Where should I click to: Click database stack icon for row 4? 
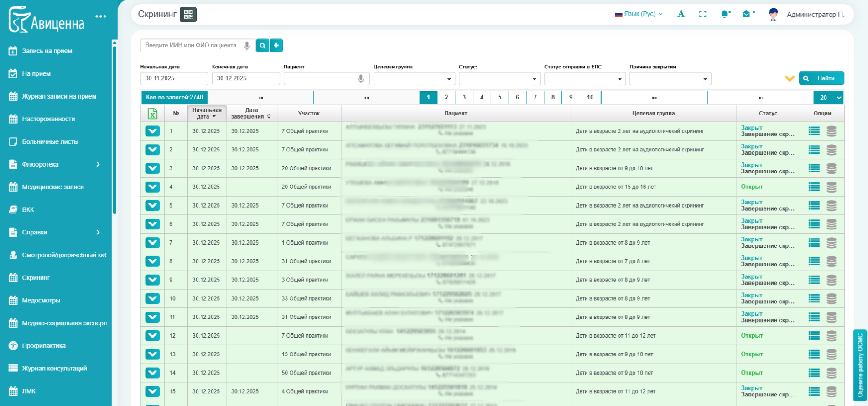832,187
